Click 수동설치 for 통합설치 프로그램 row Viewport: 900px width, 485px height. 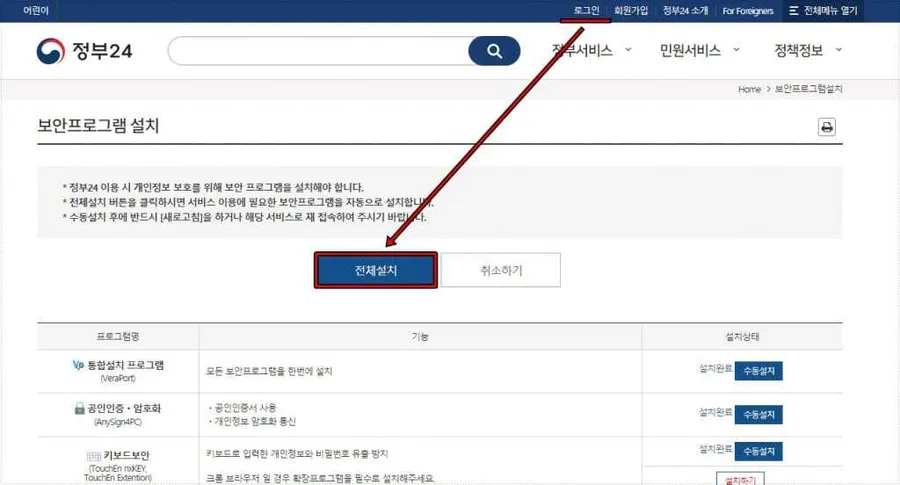pos(759,371)
